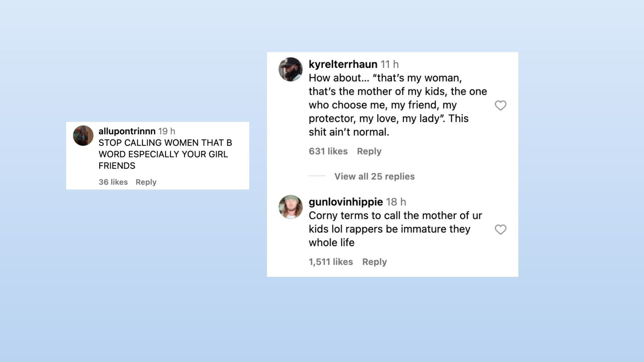
Task: Click the 11 h timestamp
Action: [389, 64]
